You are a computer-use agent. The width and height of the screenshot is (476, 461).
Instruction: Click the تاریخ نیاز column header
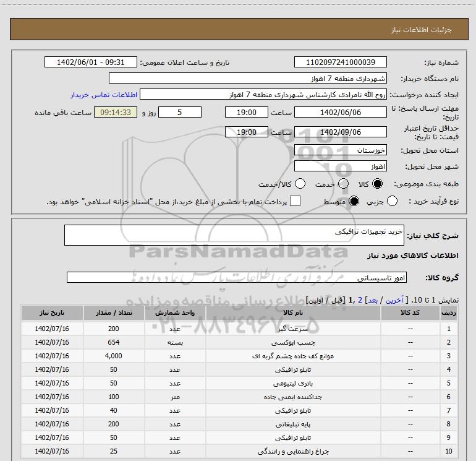(52, 312)
